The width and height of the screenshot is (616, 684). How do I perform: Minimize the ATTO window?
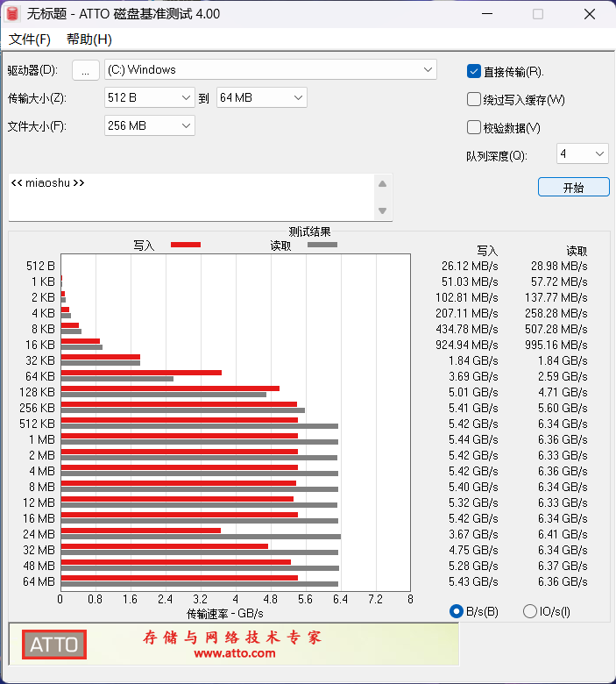487,14
